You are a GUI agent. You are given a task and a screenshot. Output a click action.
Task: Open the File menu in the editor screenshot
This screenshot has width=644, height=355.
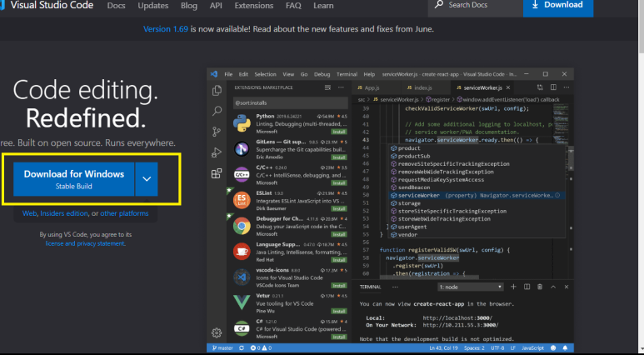tap(228, 74)
